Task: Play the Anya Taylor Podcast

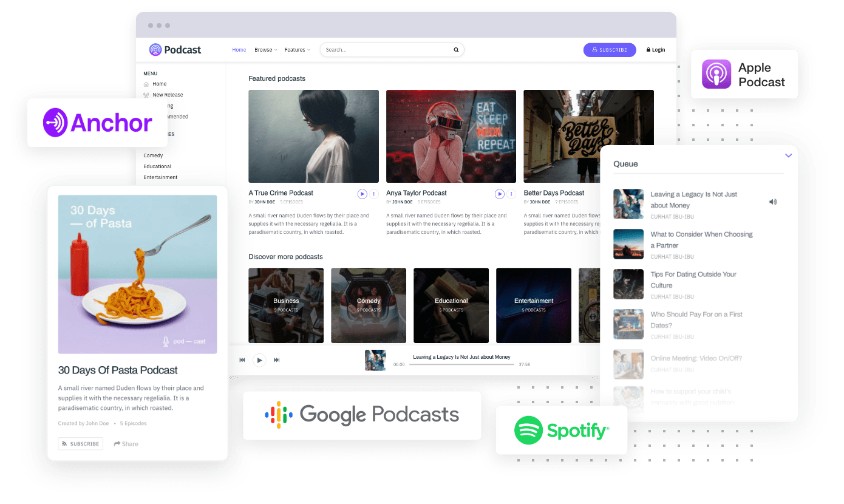Action: [x=500, y=194]
